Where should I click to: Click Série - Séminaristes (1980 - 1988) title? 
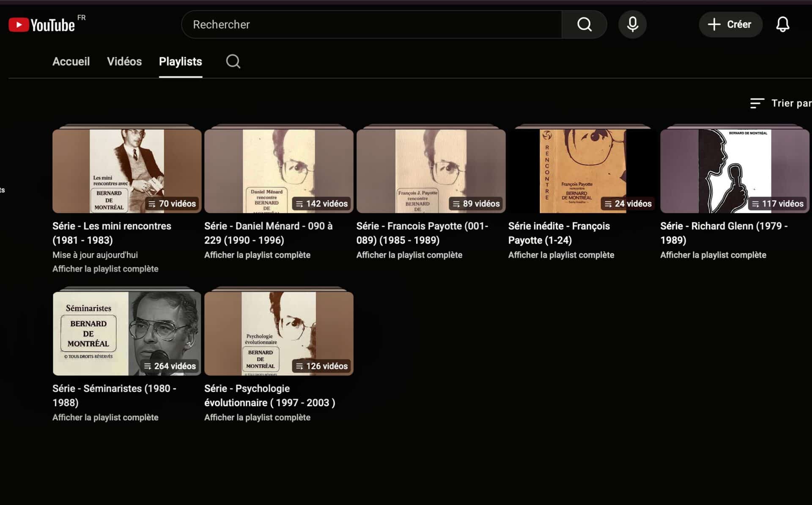tap(114, 395)
